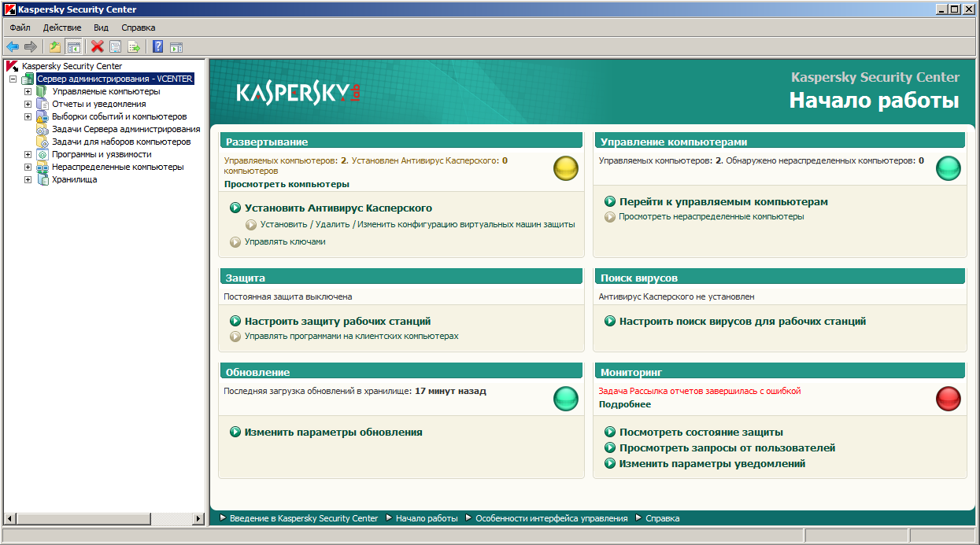Click the Подробнее link in Мониторинг
The height and width of the screenshot is (545, 980).
pyautogui.click(x=625, y=404)
